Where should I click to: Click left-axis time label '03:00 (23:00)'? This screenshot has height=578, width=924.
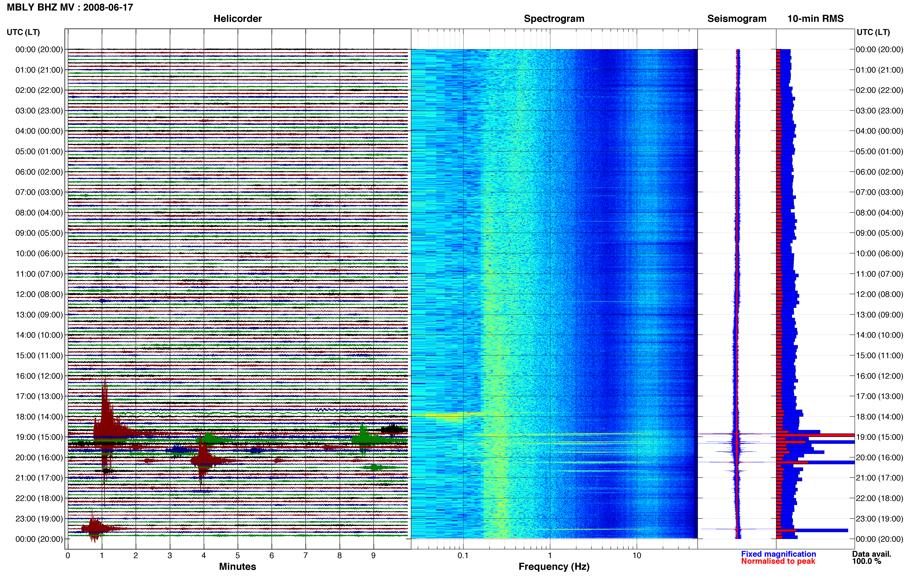[x=39, y=111]
